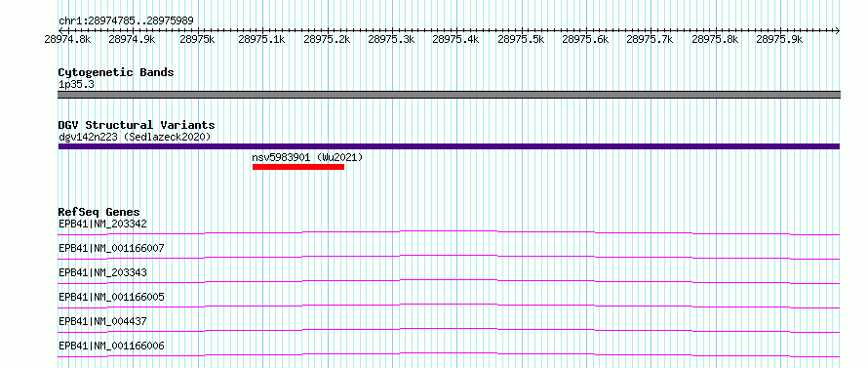The height and width of the screenshot is (368, 868).
Task: Open the EPB41|NM_203342 transcript label
Action: pyautogui.click(x=102, y=224)
